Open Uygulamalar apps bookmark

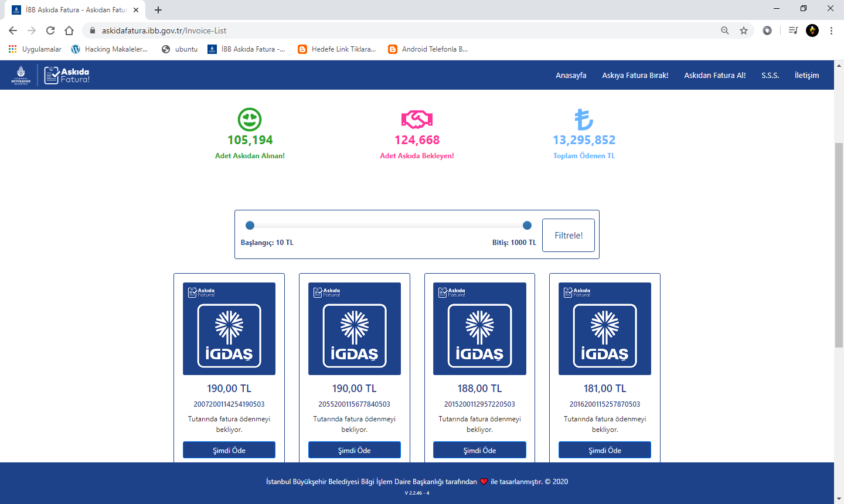tap(35, 49)
